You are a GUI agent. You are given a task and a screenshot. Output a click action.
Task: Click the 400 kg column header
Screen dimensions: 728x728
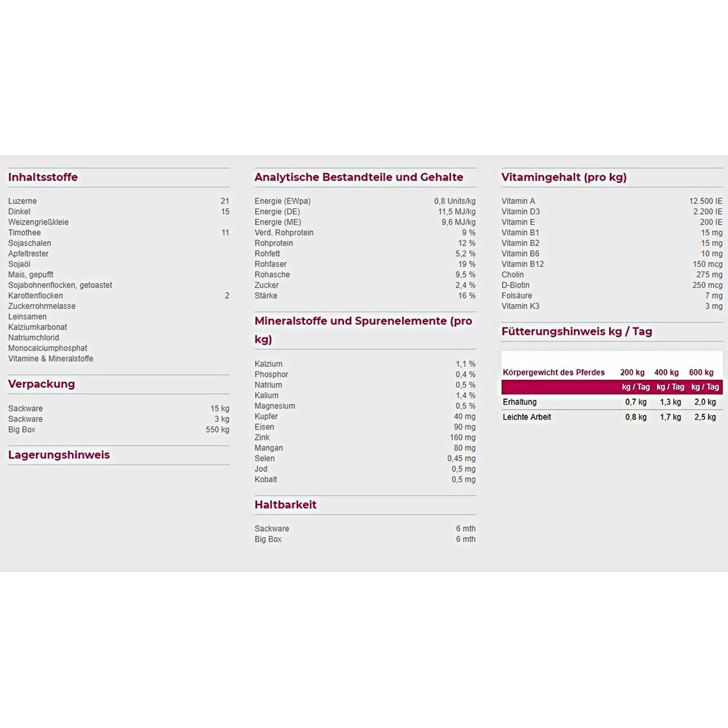coord(666,373)
